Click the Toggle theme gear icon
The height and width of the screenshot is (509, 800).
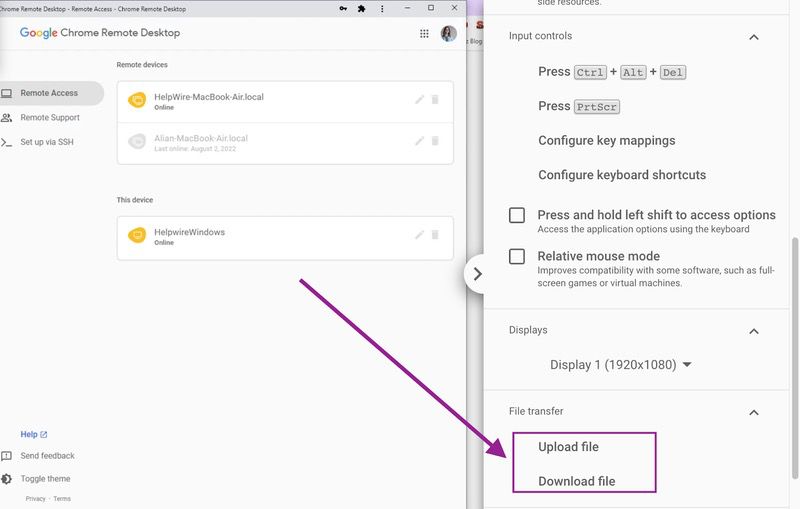coord(6,479)
